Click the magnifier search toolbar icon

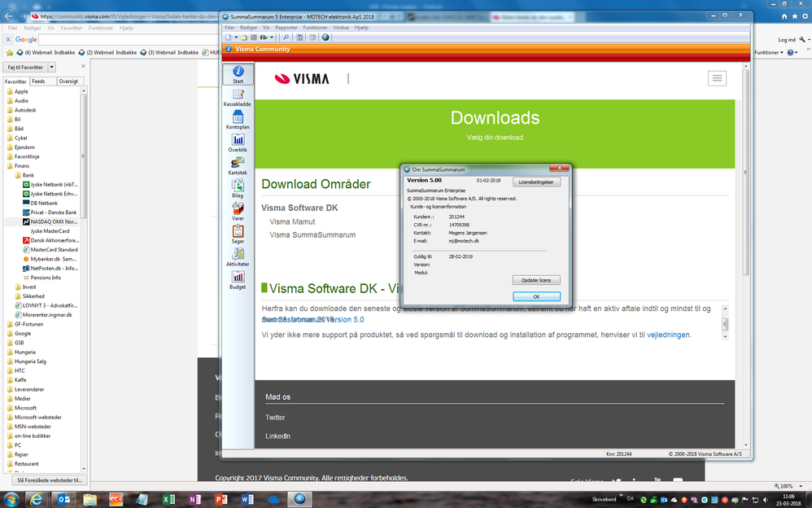pos(286,37)
